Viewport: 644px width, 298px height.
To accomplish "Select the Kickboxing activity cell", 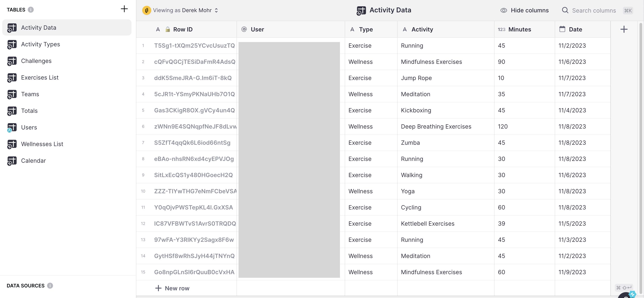I will [416, 110].
